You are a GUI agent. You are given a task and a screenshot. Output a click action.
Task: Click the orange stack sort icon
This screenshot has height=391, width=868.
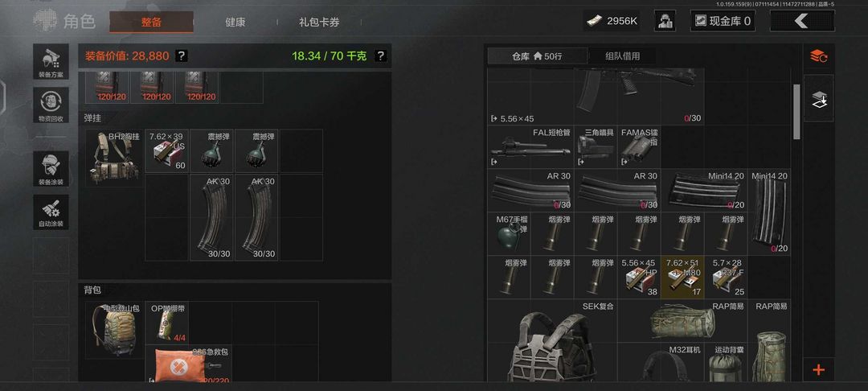click(x=818, y=56)
